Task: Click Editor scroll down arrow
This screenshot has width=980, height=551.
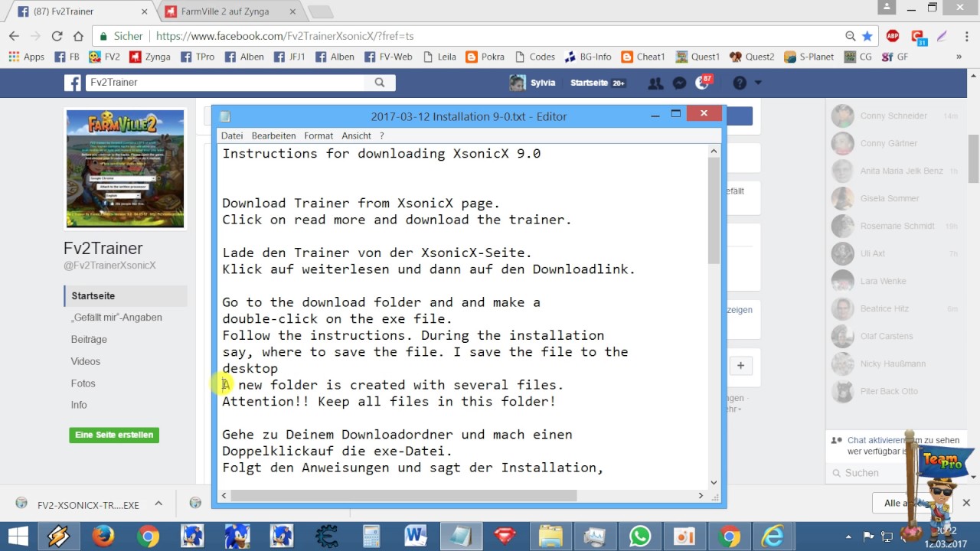Action: pyautogui.click(x=714, y=482)
